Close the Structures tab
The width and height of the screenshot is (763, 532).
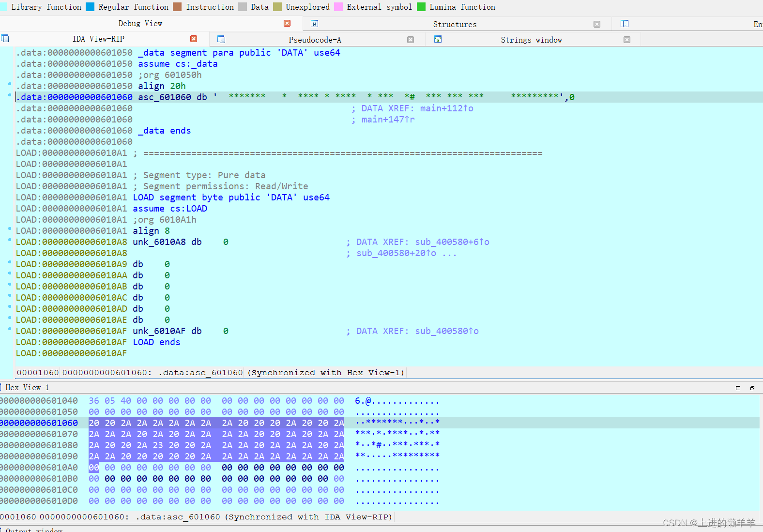coord(597,24)
